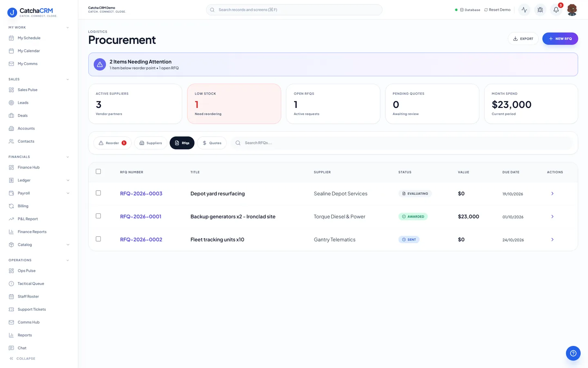Click the My Schedule sidebar icon
The height and width of the screenshot is (368, 588).
point(11,38)
